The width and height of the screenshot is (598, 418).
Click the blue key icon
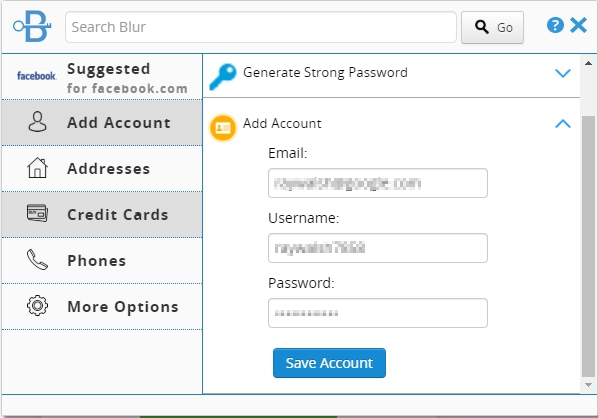[223, 76]
